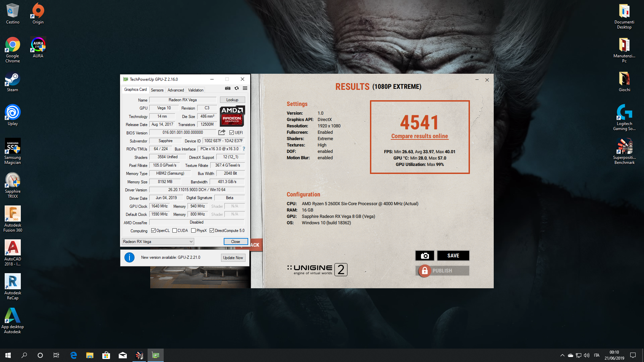This screenshot has height=362, width=644.
Task: Open Cestino recycle bin icon
Action: coord(13,14)
